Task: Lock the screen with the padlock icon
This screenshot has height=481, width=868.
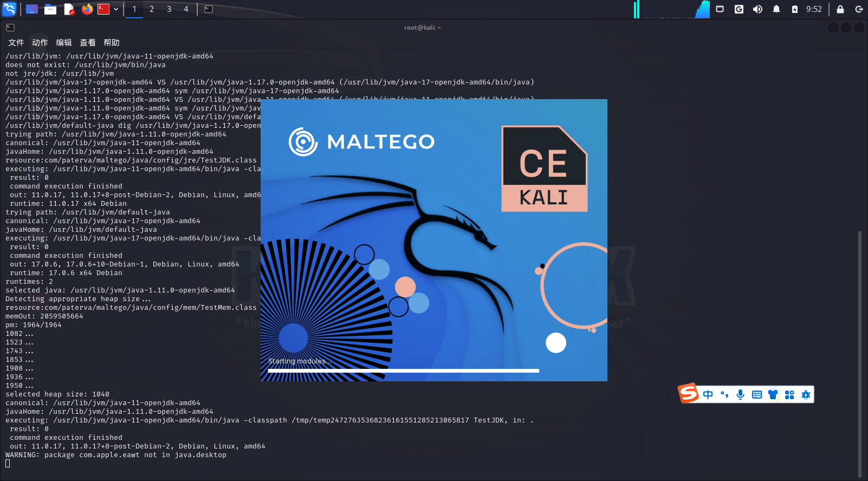Action: [x=840, y=9]
